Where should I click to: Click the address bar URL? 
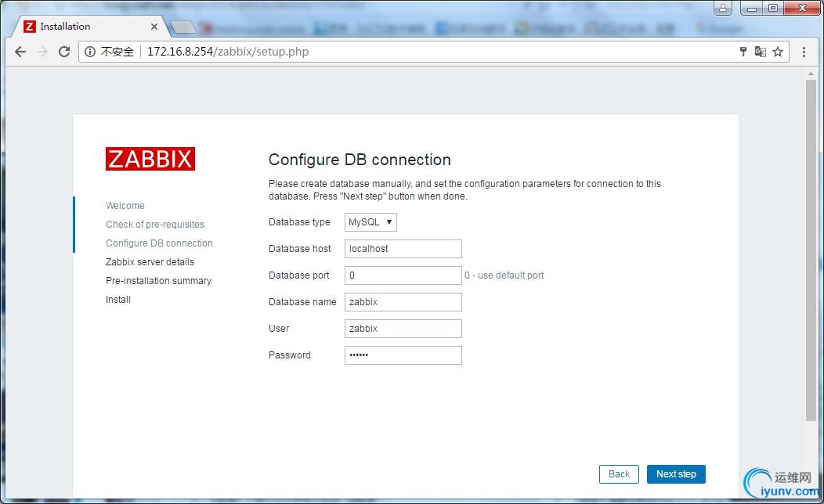(228, 52)
